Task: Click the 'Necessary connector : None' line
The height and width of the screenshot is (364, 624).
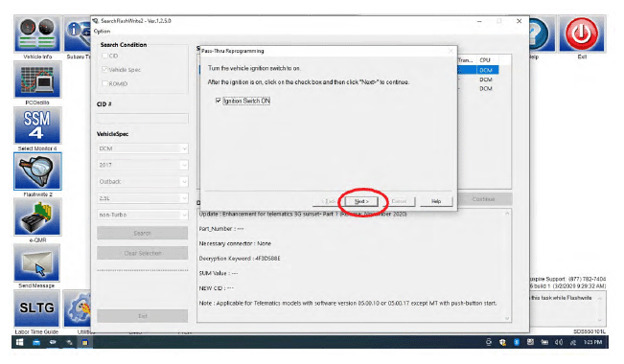Action: coord(235,243)
